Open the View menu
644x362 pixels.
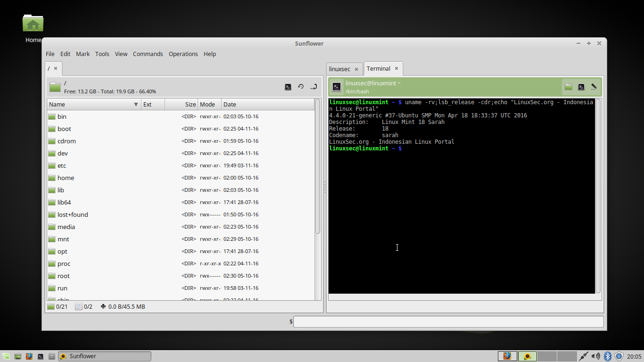(x=121, y=54)
